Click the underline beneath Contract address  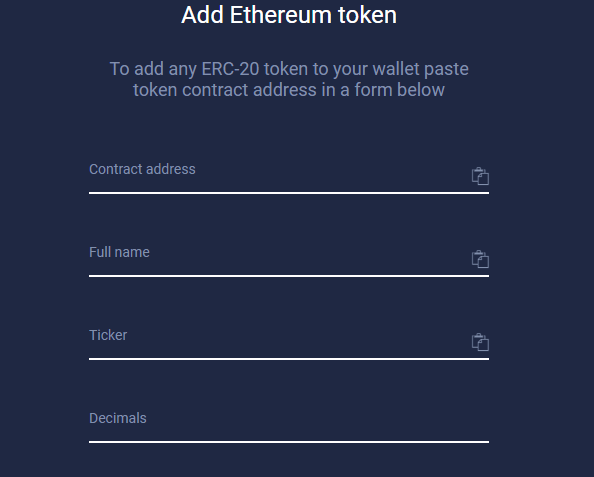289,193
